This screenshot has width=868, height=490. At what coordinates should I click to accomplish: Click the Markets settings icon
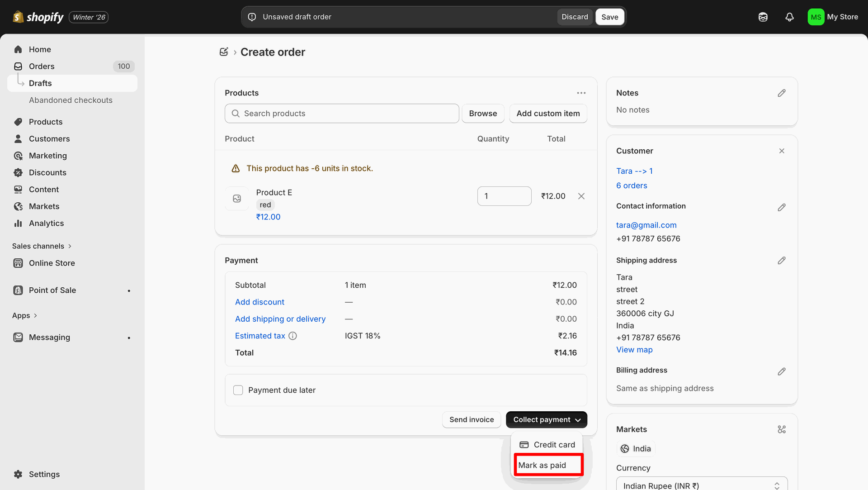[782, 429]
